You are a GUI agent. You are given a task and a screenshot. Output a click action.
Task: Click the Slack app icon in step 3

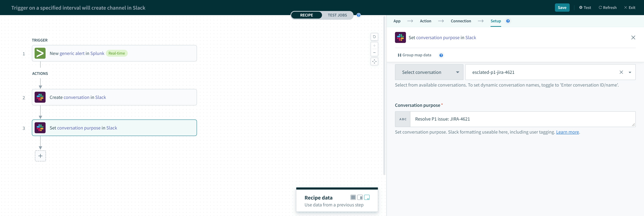40,128
